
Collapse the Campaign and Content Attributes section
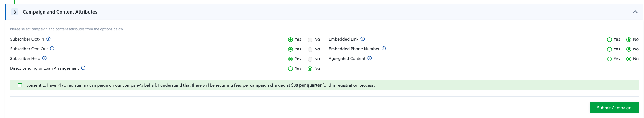point(635,12)
